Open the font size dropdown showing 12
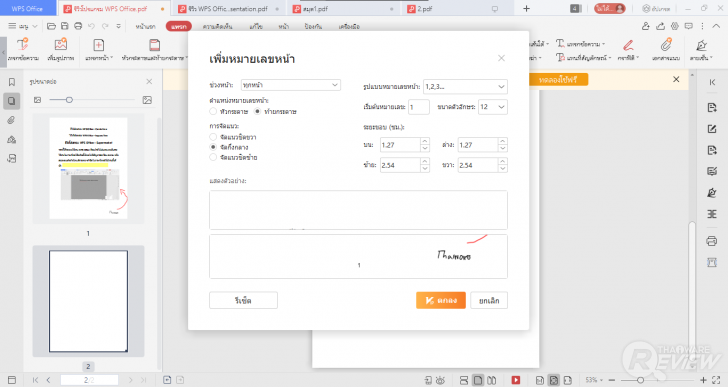The width and height of the screenshot is (728, 387). pos(493,107)
